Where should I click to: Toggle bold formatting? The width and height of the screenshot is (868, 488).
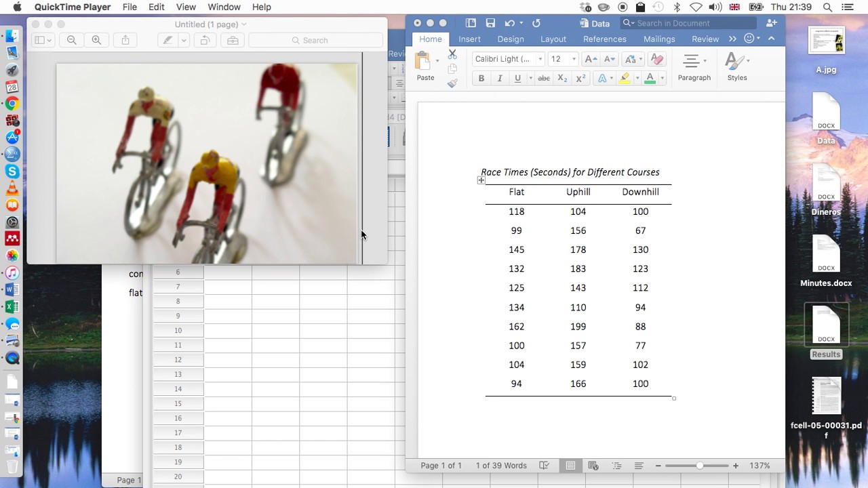(x=481, y=79)
